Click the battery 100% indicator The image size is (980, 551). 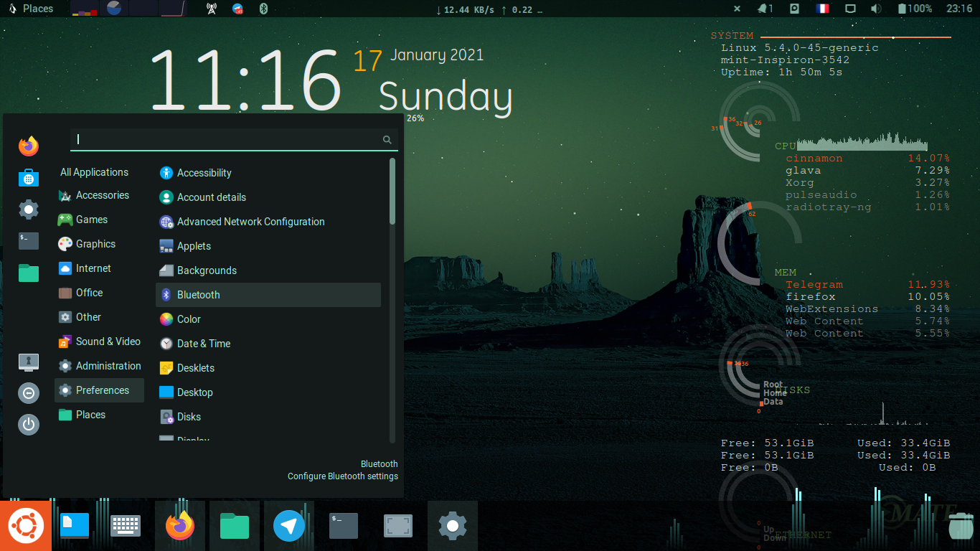(x=915, y=9)
